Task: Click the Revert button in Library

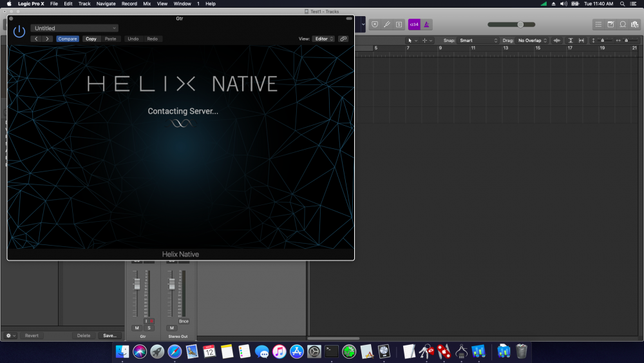Action: [x=32, y=335]
